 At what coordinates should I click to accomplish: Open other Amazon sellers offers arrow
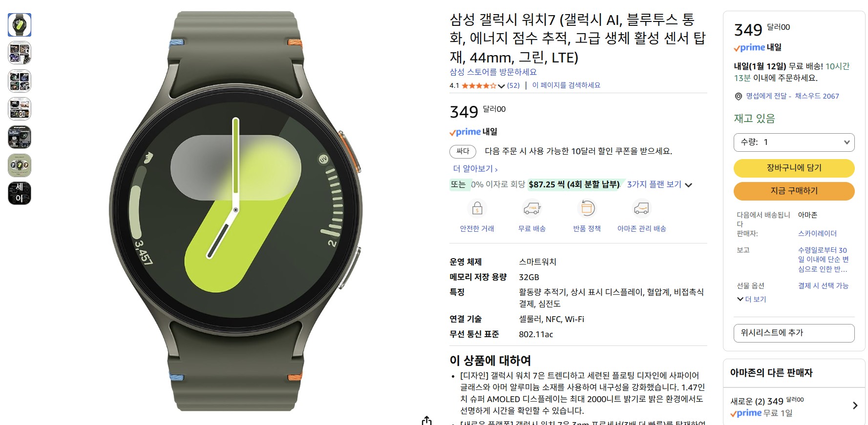pyautogui.click(x=855, y=405)
